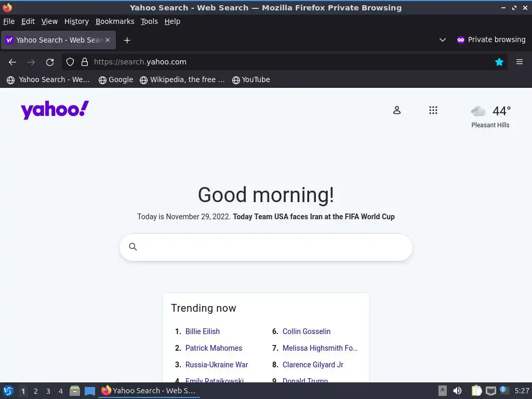Screen dimensions: 532x399
Task: Open a new tab with plus button
Action: click(127, 41)
